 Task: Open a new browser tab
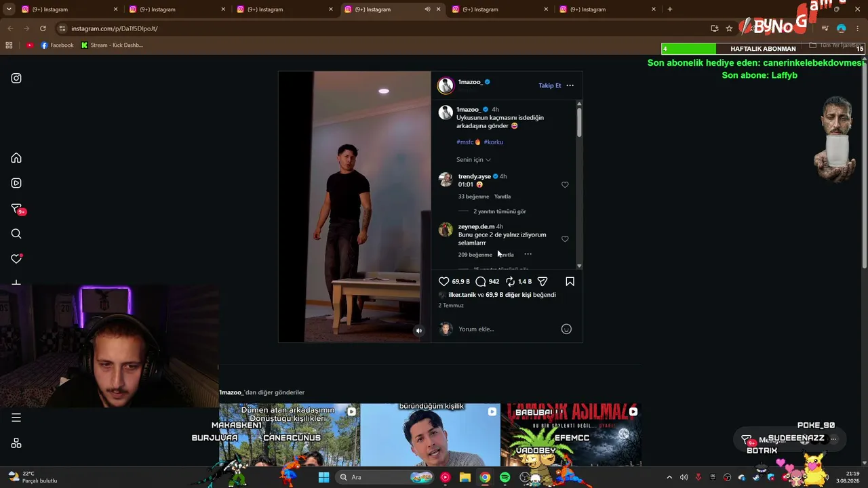[670, 9]
